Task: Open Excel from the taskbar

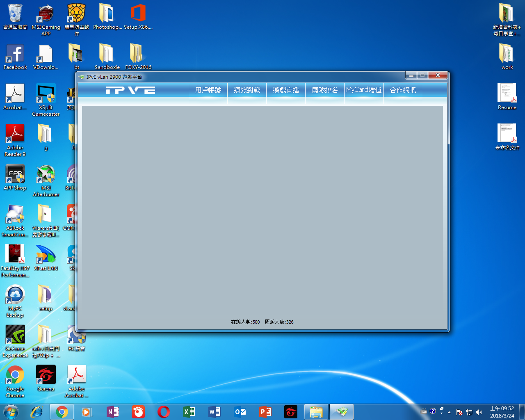Action: [189, 412]
